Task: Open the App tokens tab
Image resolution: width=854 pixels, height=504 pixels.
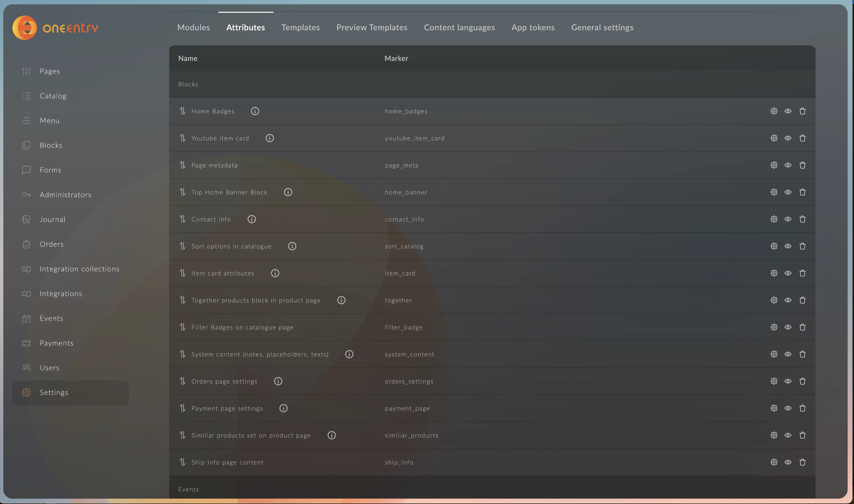Action: [x=533, y=28]
